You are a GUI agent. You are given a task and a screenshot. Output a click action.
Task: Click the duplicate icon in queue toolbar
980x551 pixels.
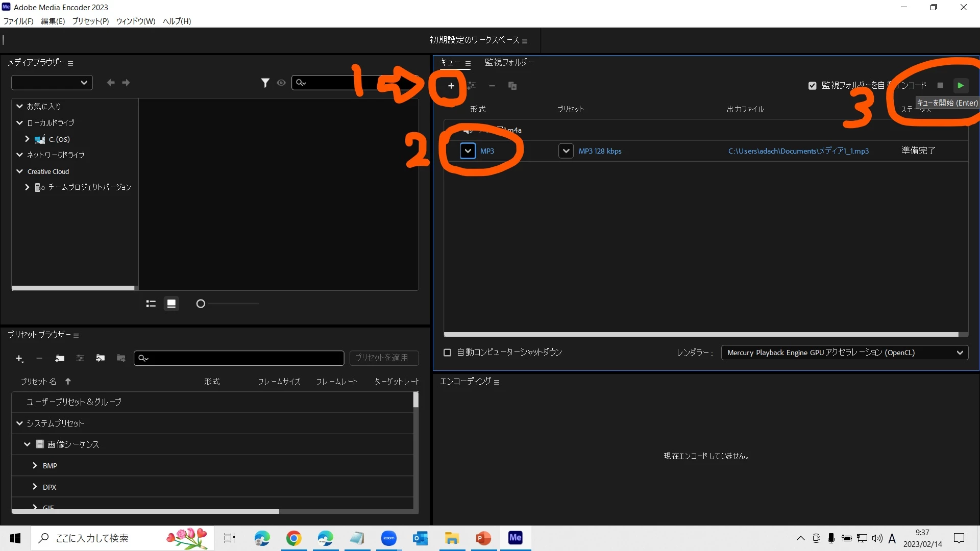pyautogui.click(x=512, y=86)
